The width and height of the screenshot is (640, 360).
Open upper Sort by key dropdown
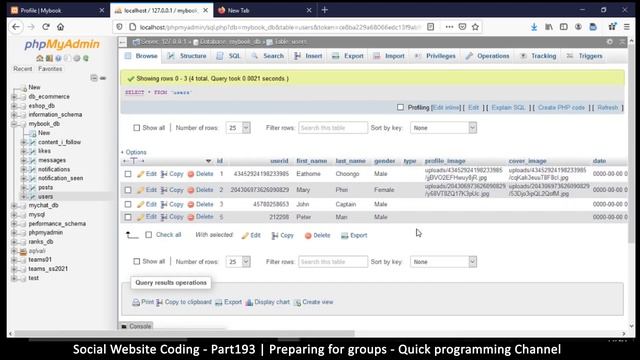[x=443, y=128]
